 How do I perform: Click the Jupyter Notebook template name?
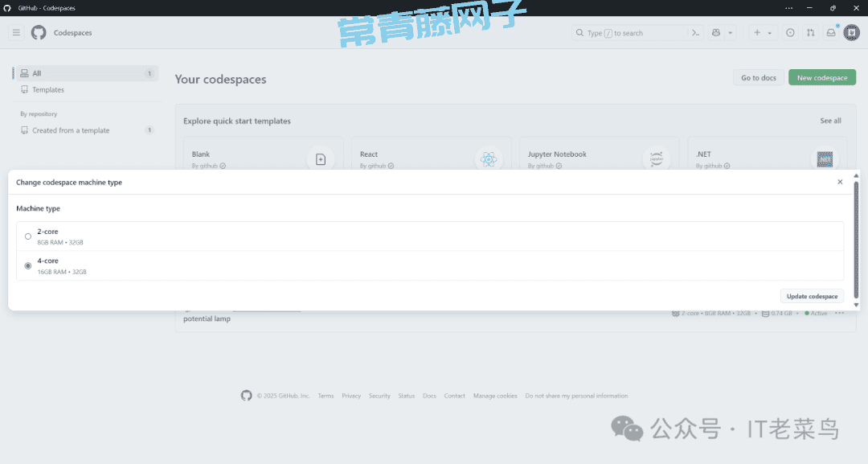[x=557, y=154]
